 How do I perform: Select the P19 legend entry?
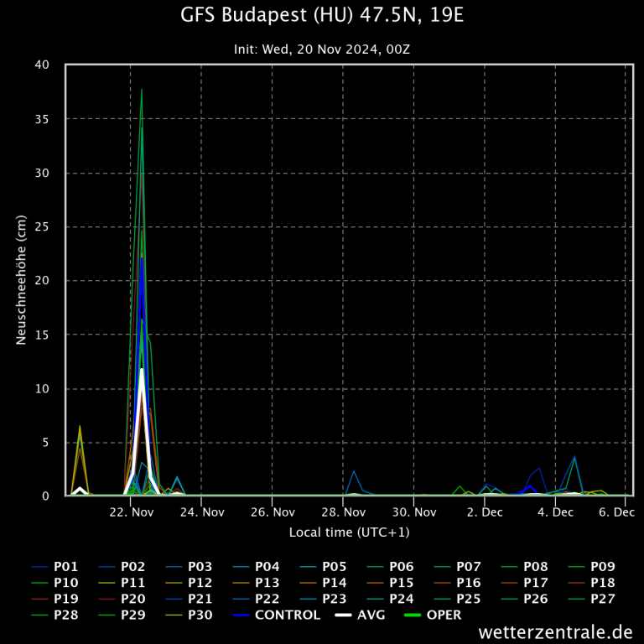[67, 599]
